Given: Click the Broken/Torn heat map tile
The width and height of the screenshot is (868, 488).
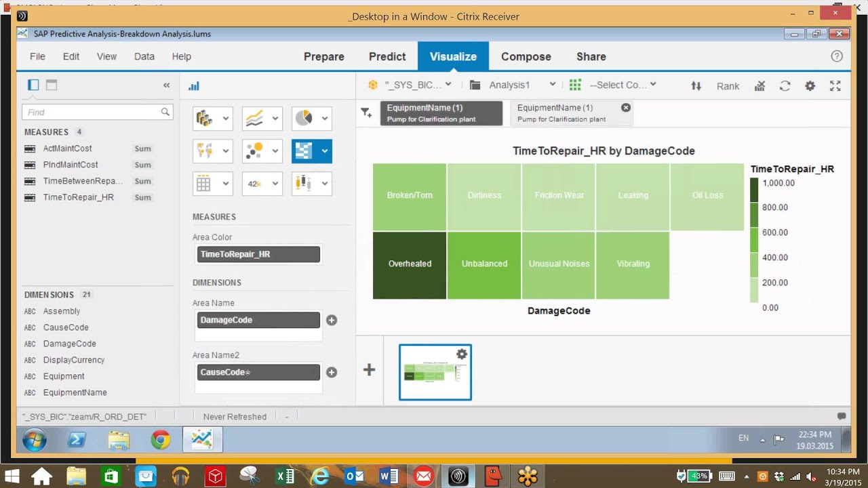Looking at the screenshot, I should [410, 197].
